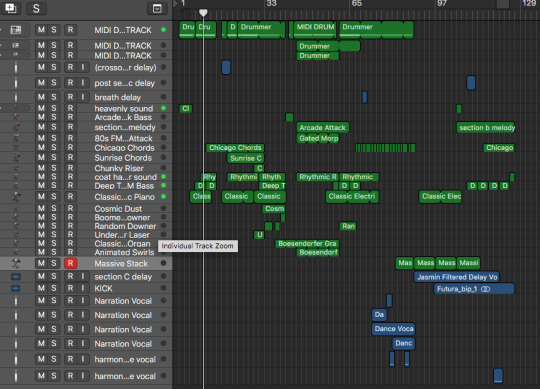Click the section C delay track icon
This screenshot has height=389, width=540.
coord(16,276)
